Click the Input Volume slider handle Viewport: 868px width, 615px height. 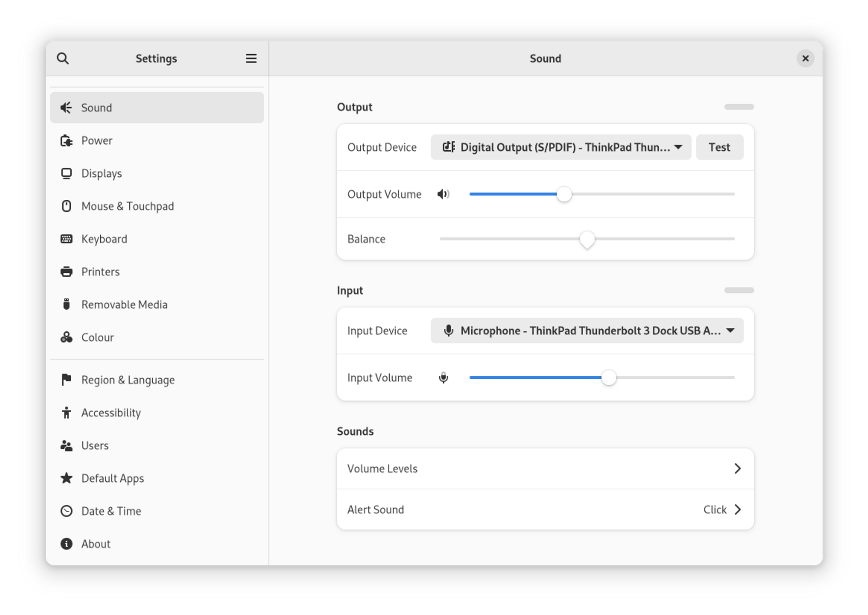(608, 377)
